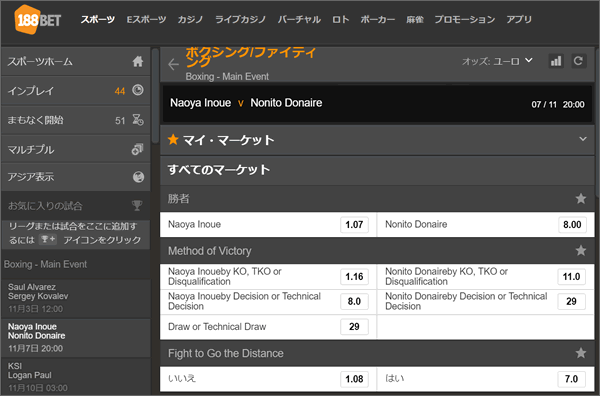Click the add-favorite trophy plus icon in hint
This screenshot has height=396, width=600.
[x=48, y=240]
